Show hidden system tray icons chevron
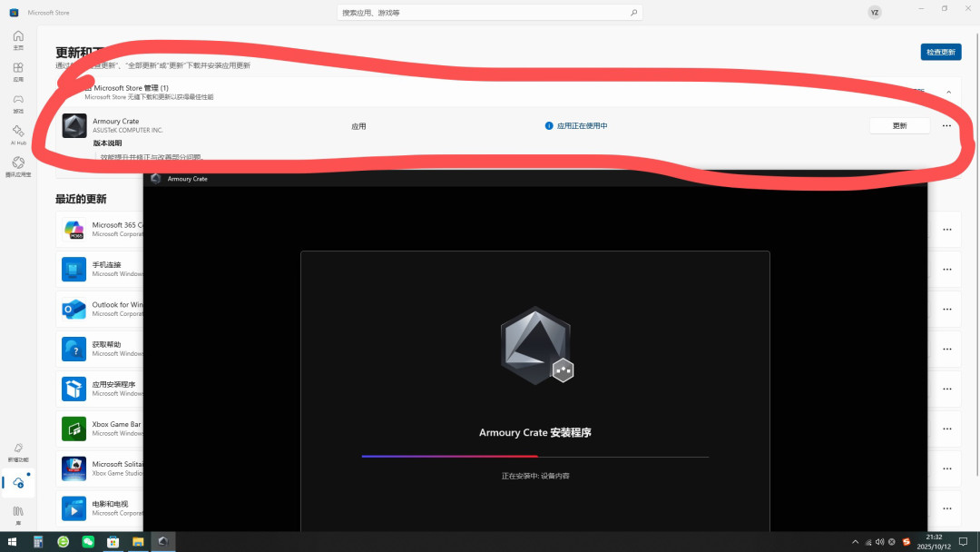 855,542
